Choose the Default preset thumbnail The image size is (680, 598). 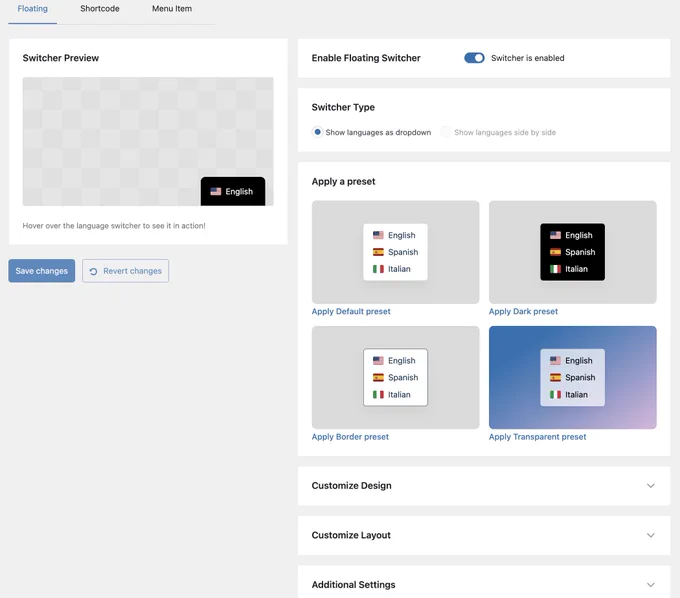[x=396, y=252]
